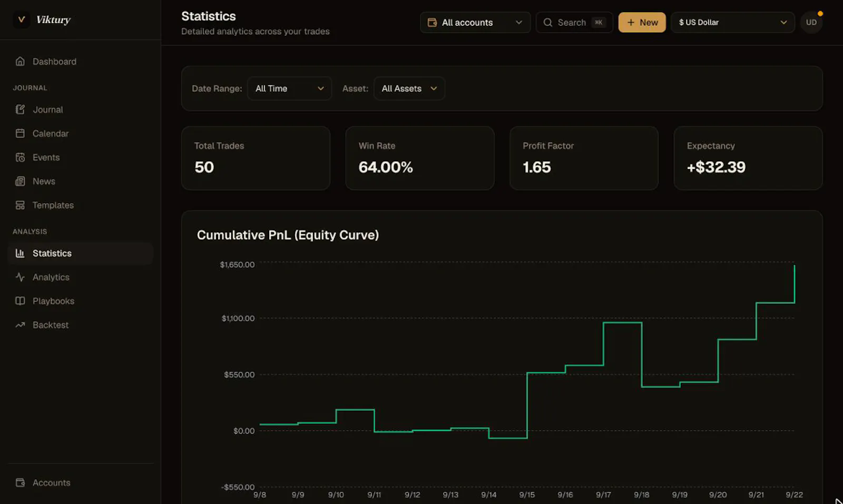Image resolution: width=843 pixels, height=504 pixels.
Task: Go to the Dashboard page
Action: [81, 62]
